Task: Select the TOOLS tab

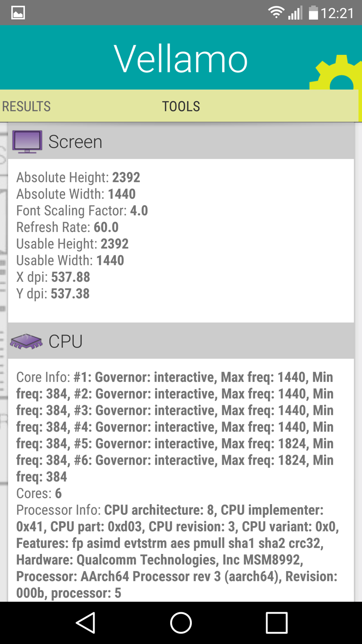Action: (x=181, y=106)
